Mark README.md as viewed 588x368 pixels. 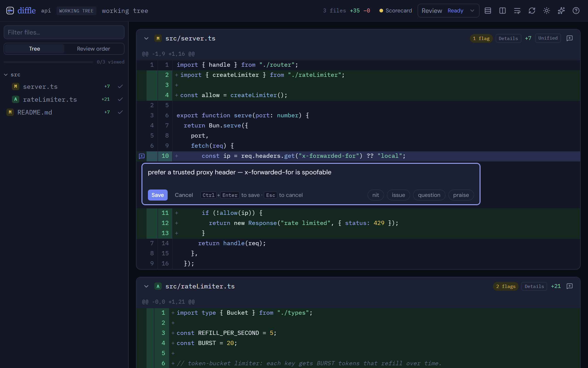click(120, 112)
